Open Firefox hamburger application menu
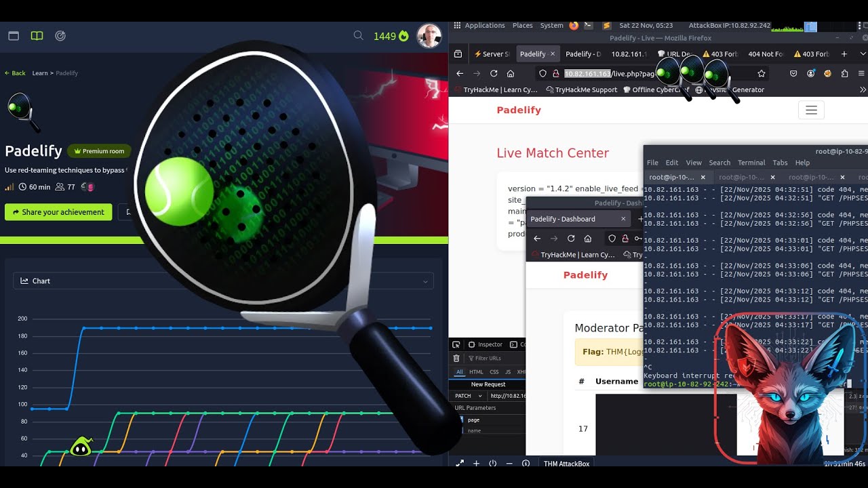868x488 pixels. pyautogui.click(x=861, y=73)
